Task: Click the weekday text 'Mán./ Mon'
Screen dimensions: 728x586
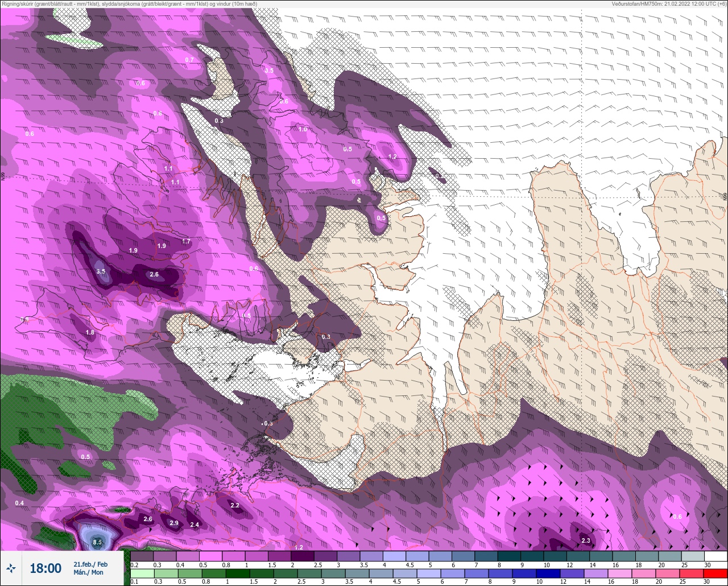Action: tap(89, 572)
